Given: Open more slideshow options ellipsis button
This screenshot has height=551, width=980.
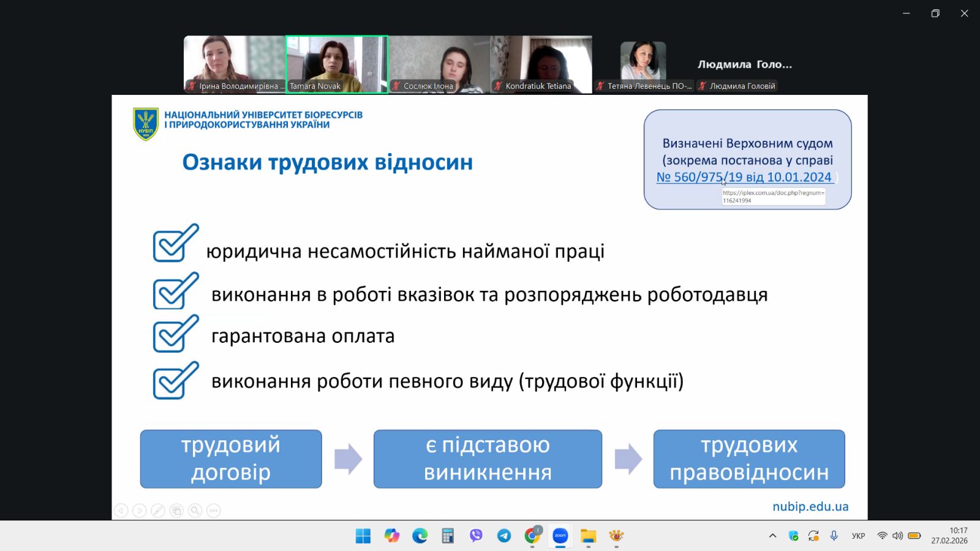Looking at the screenshot, I should point(213,510).
